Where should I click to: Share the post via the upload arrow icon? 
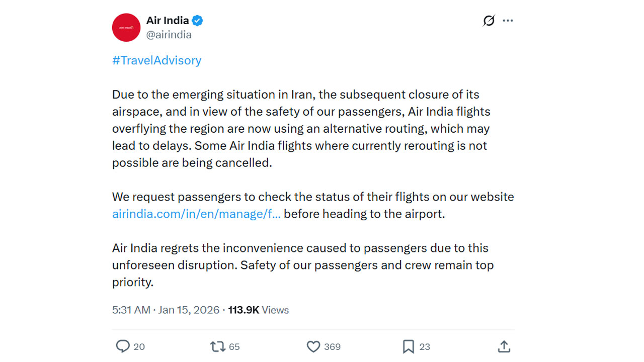504,346
